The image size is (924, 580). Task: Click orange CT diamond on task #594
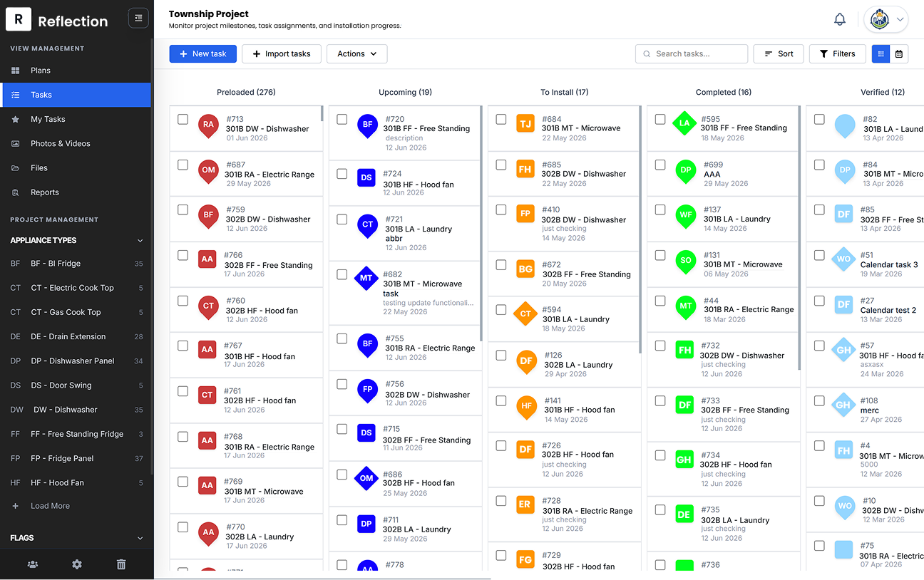click(525, 314)
